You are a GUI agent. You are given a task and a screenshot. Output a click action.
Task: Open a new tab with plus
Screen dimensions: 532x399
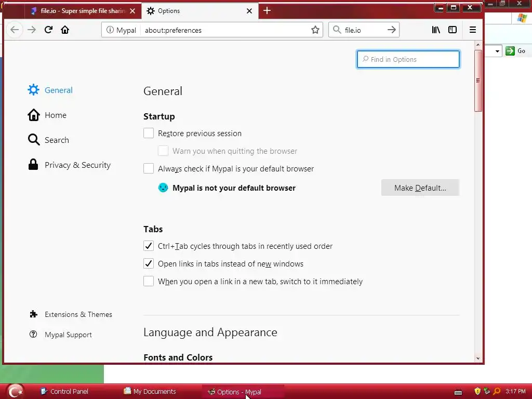coord(267,10)
